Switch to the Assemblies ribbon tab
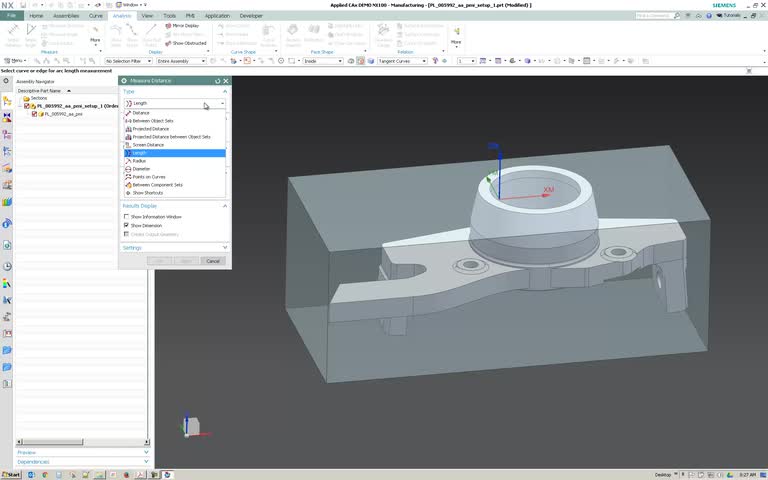Image resolution: width=768 pixels, height=480 pixels. [x=67, y=16]
